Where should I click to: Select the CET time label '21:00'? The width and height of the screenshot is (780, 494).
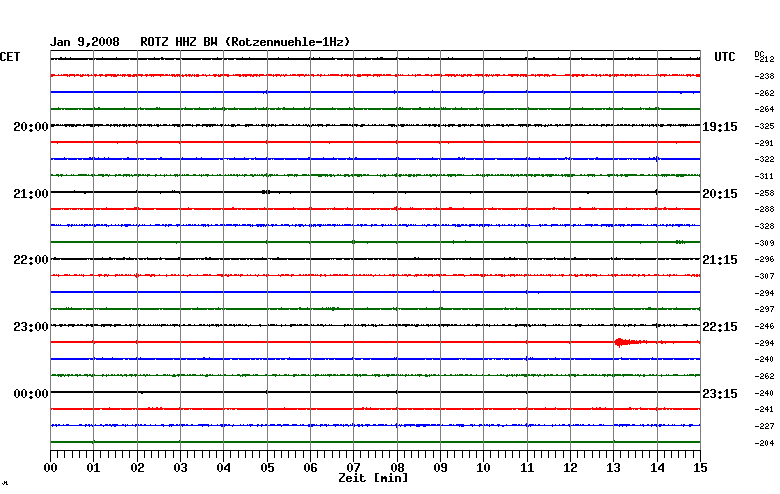tap(31, 194)
